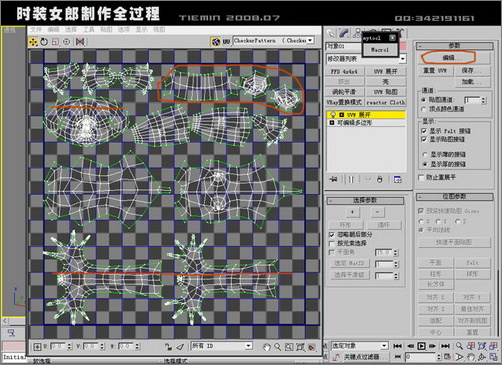The height and width of the screenshot is (365, 502).
Task: Open the 选择 menu in UV editor
Action: (x=71, y=30)
